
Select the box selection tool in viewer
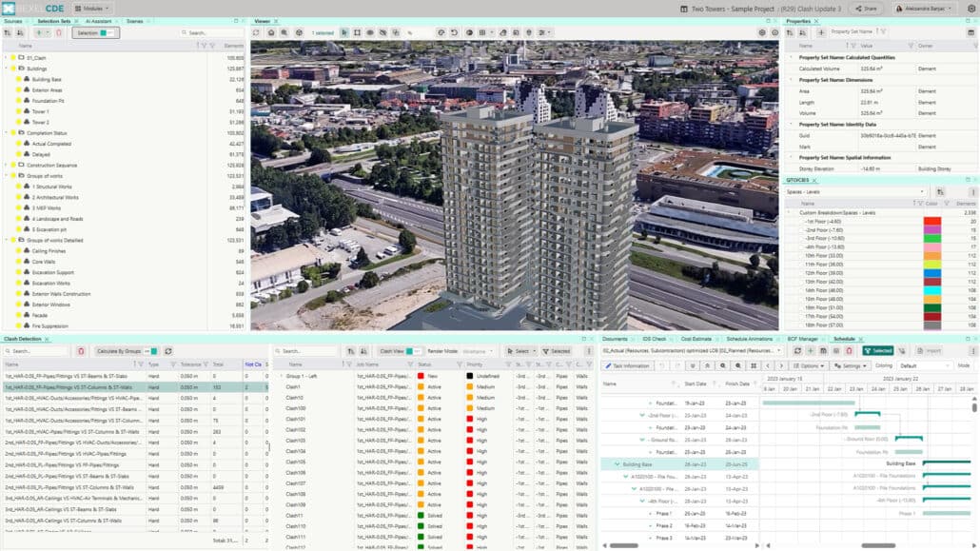(357, 32)
